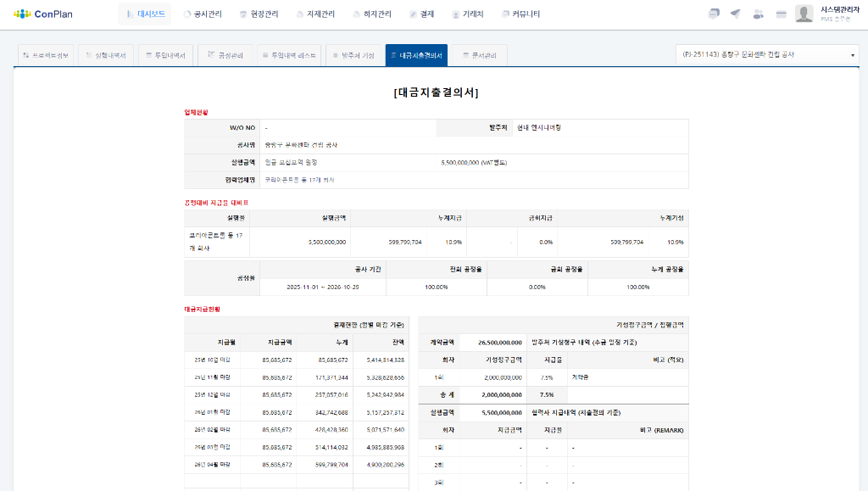Switch to the 투입내역서 tab
The width and height of the screenshot is (868, 491).
165,55
